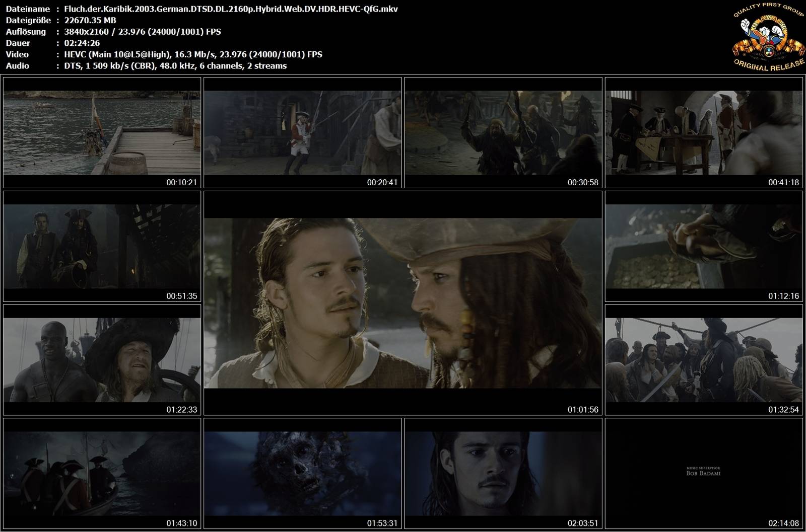Select the DTS audio info line
The width and height of the screenshot is (806, 532).
pos(175,66)
